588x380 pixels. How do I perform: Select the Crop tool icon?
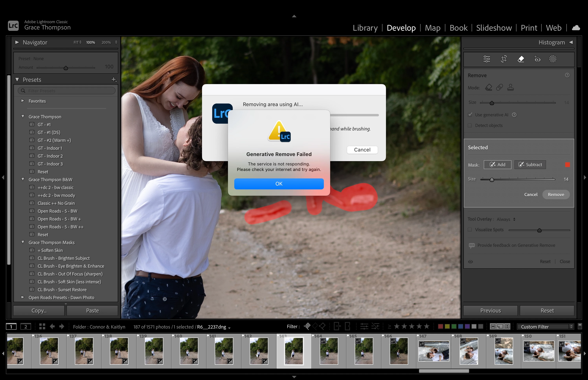pos(504,59)
